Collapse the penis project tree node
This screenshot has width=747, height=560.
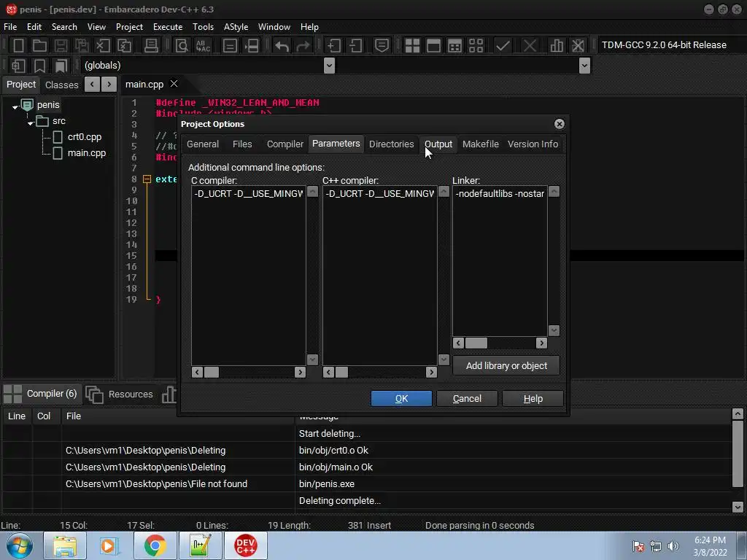[x=15, y=106]
